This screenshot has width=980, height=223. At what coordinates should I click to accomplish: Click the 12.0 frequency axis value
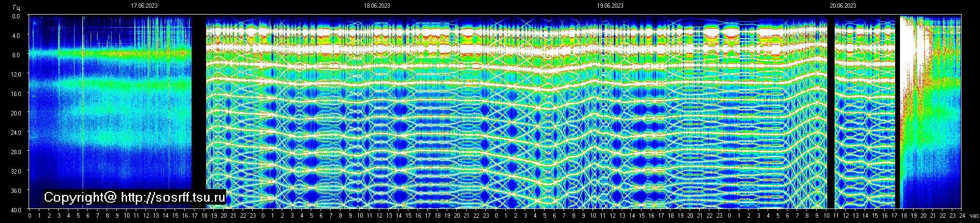[x=16, y=74]
